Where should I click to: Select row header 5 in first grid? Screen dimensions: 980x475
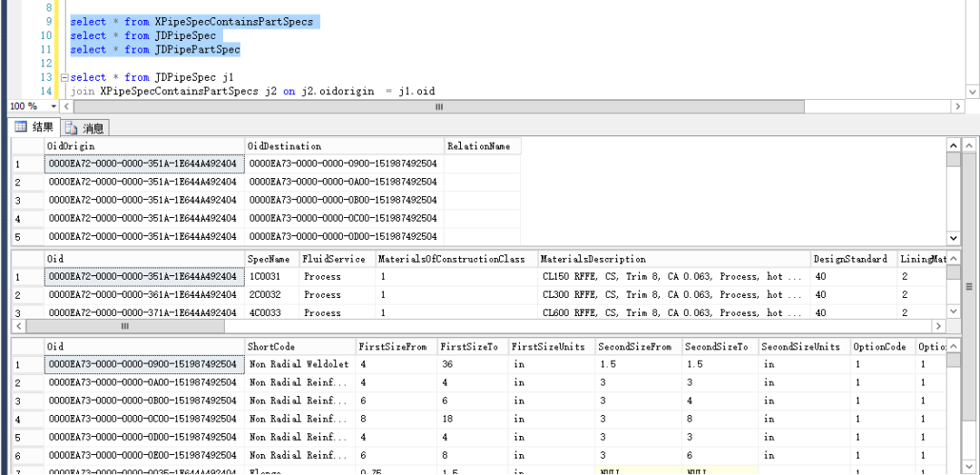[27, 236]
